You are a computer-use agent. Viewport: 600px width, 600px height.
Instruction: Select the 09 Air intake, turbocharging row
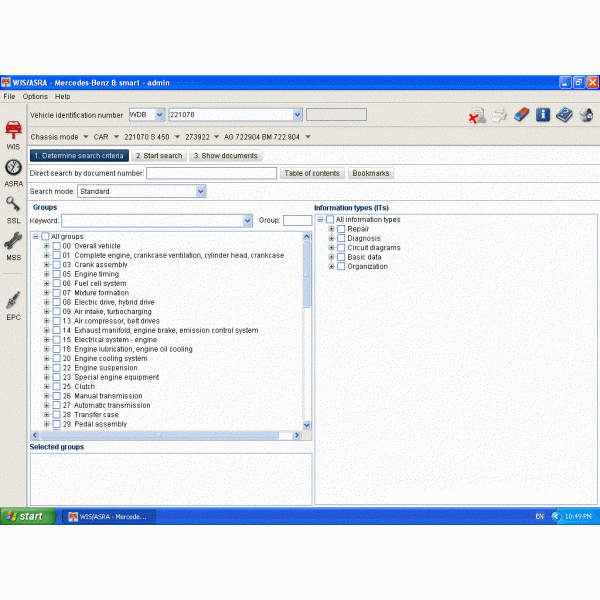tap(107, 311)
